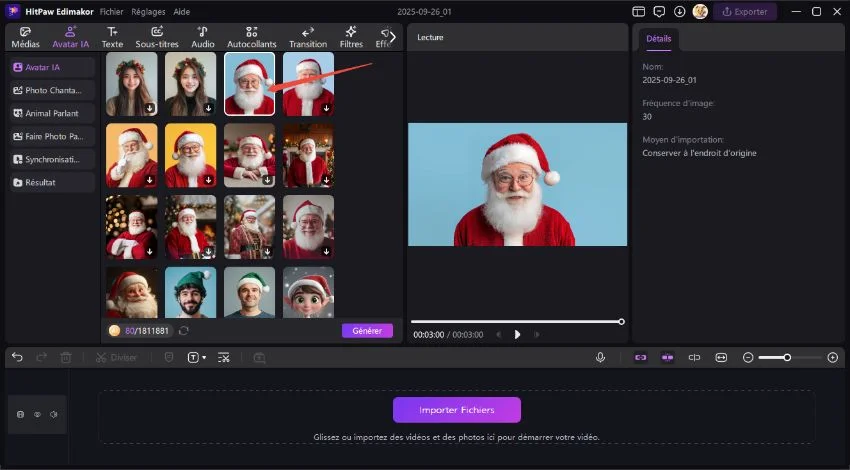
Task: Click the Générer button
Action: click(367, 331)
